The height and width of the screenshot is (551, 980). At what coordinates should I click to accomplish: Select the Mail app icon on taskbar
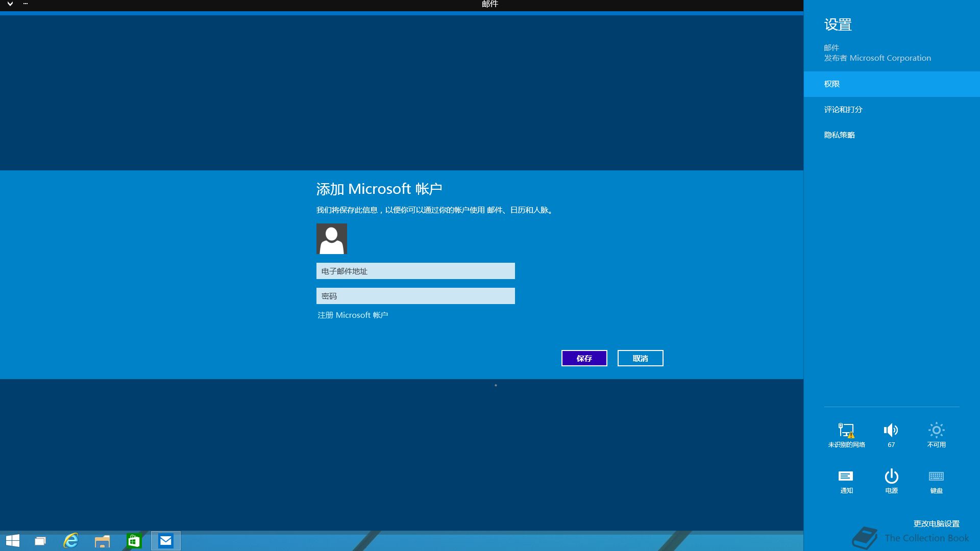[166, 541]
